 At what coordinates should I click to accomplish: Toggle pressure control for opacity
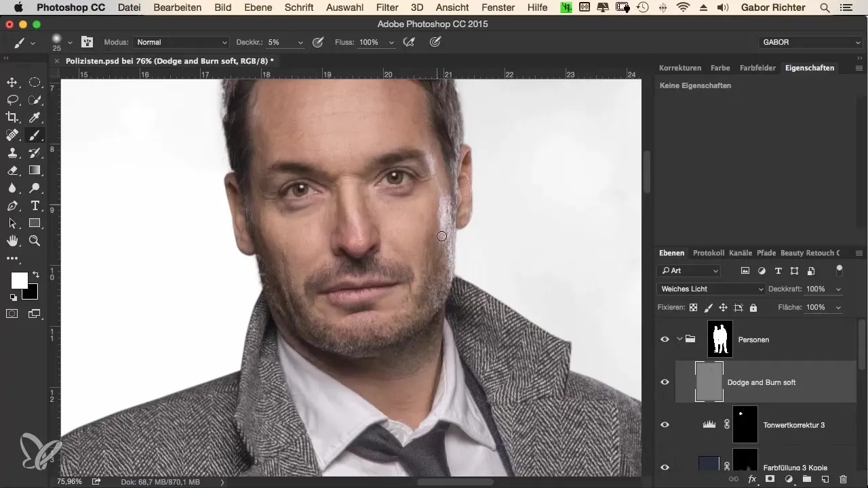(x=317, y=42)
